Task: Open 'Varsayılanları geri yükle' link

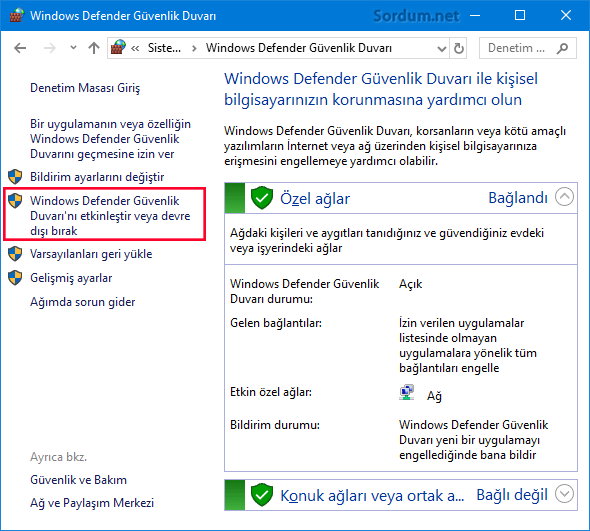Action: pyautogui.click(x=91, y=254)
